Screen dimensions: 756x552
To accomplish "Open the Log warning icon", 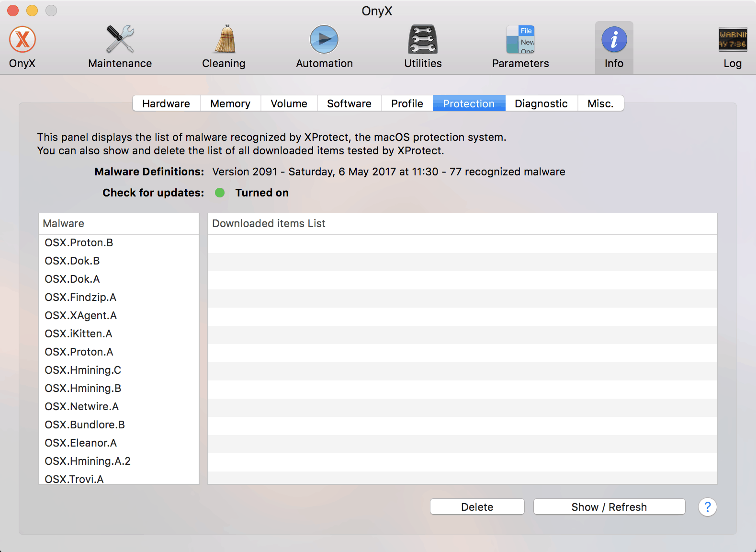I will coord(733,47).
